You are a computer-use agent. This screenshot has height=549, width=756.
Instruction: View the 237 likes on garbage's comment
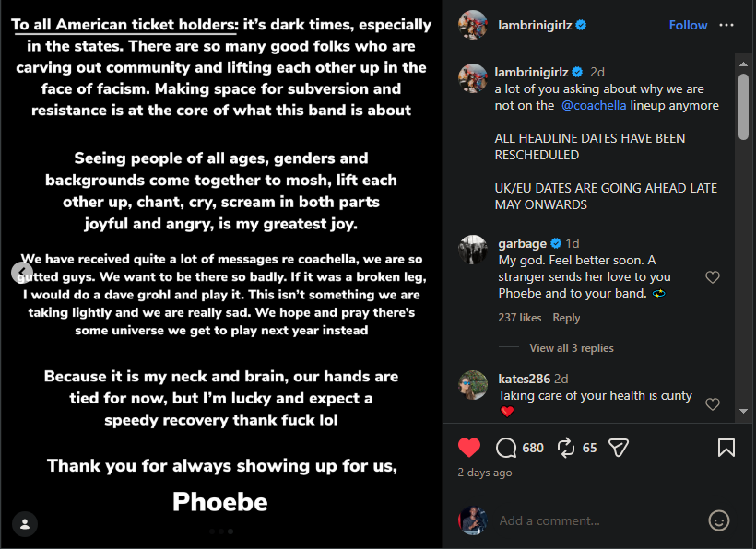coord(520,318)
